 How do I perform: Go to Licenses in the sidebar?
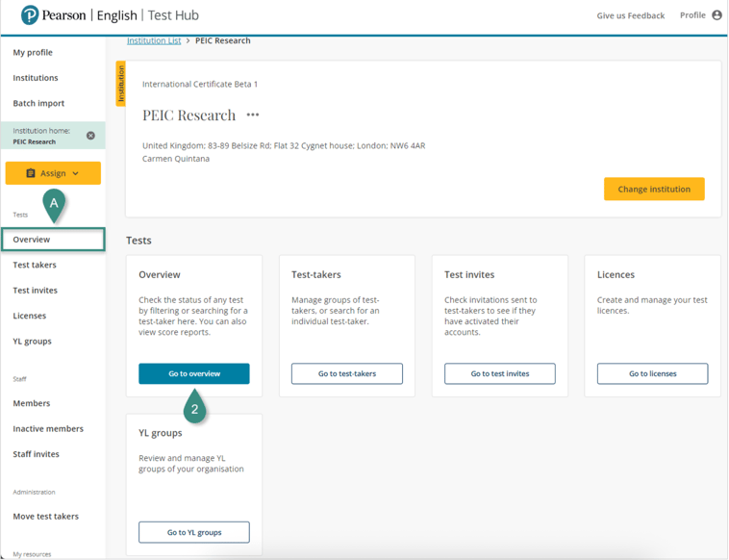[x=29, y=316]
